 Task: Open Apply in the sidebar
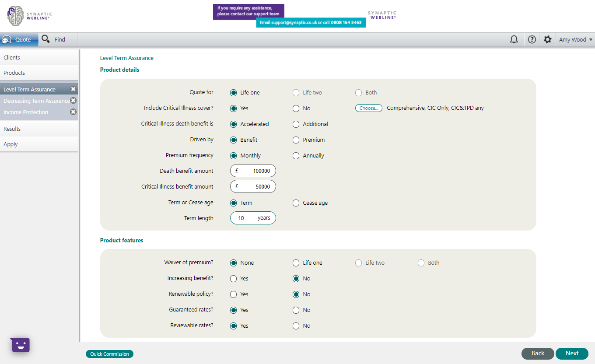[39, 144]
